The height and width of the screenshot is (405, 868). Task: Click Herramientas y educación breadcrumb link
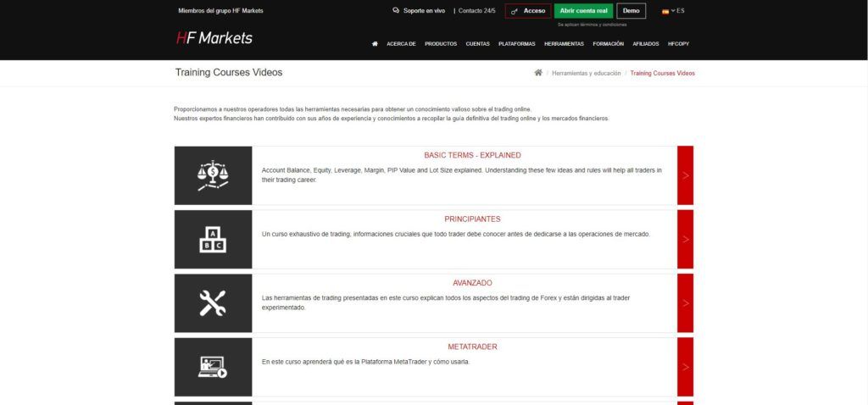coord(587,73)
